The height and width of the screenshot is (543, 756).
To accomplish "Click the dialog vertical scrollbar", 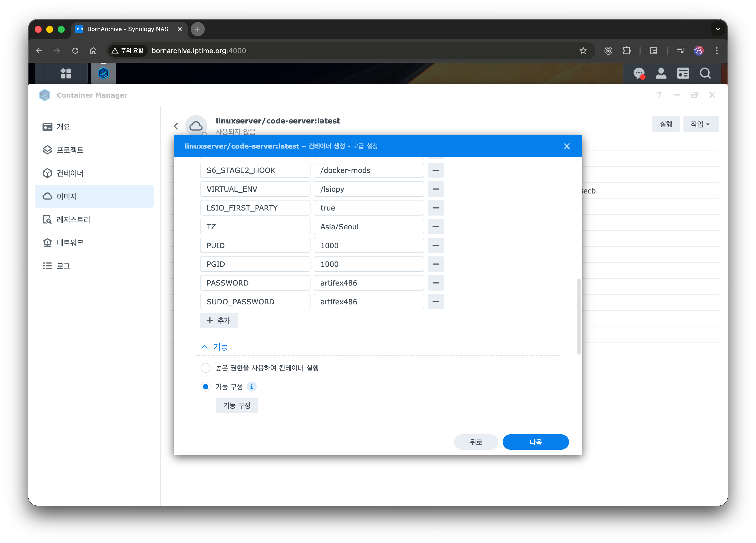I will 579,317.
